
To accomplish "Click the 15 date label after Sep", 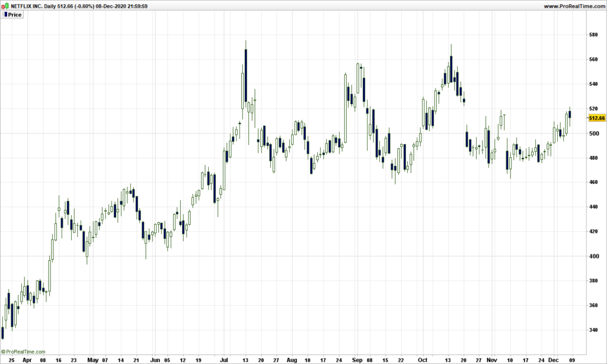I will tap(385, 360).
